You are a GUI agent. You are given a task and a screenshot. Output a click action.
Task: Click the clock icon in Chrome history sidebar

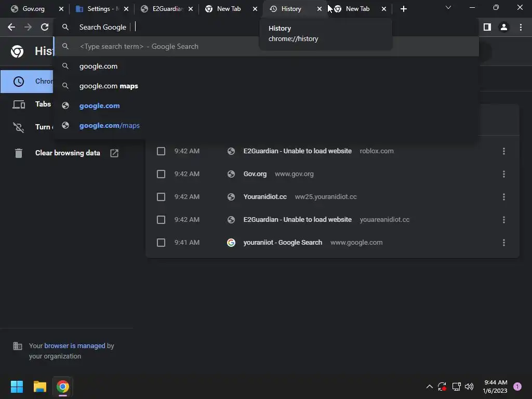tap(19, 82)
